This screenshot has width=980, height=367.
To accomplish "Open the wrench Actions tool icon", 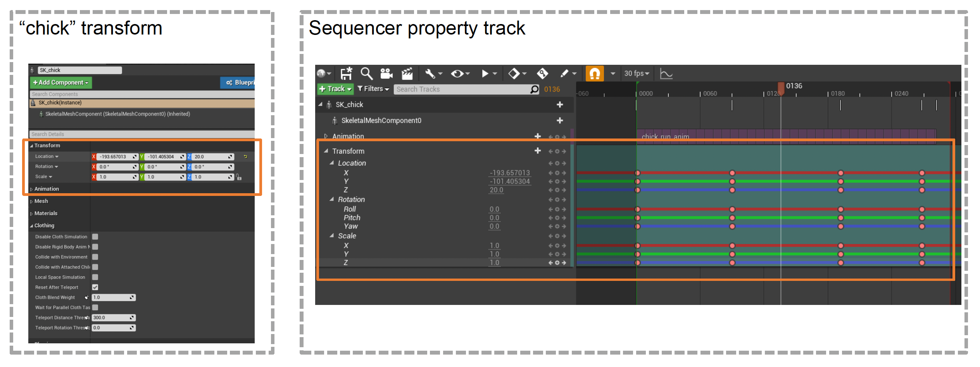I will [430, 73].
